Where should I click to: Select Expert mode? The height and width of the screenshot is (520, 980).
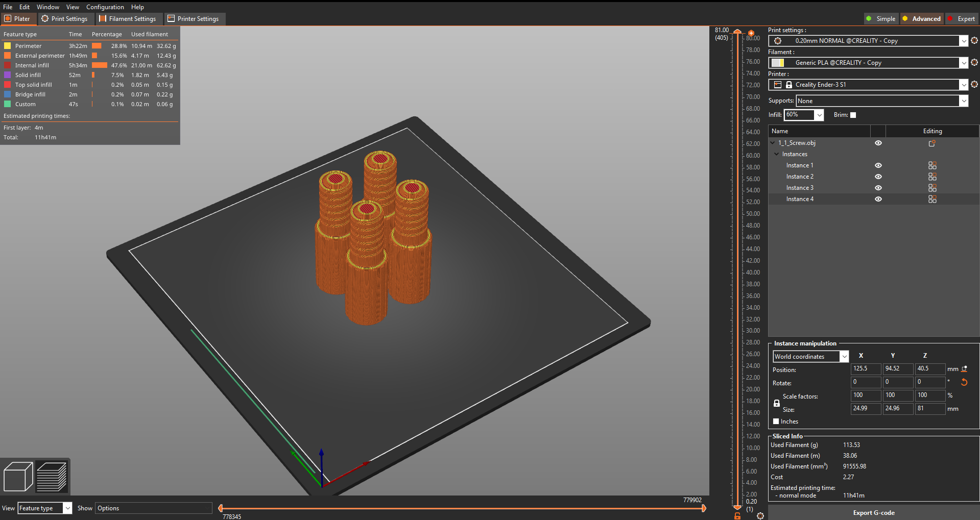[961, 19]
